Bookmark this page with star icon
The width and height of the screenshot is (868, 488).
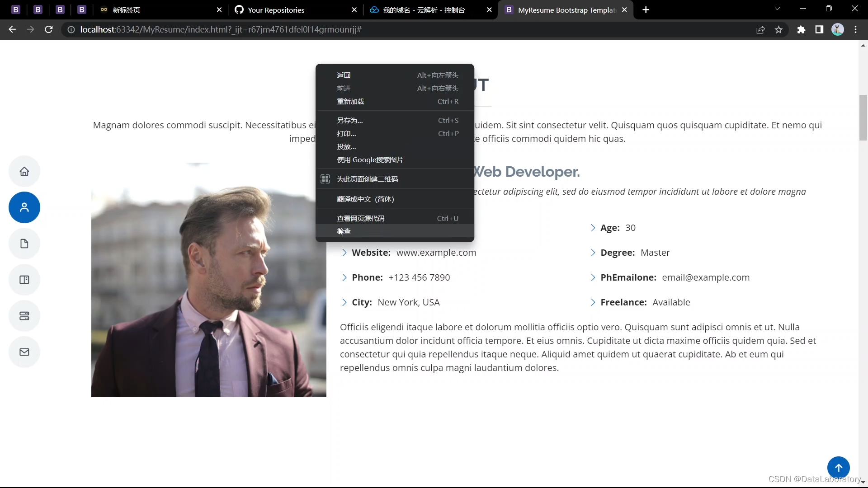(x=778, y=30)
